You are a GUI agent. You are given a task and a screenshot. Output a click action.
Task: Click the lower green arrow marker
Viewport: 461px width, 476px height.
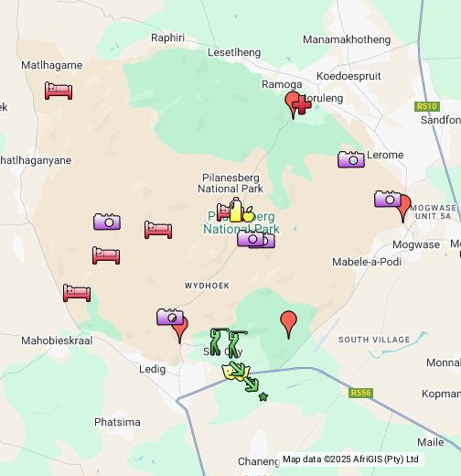point(252,384)
